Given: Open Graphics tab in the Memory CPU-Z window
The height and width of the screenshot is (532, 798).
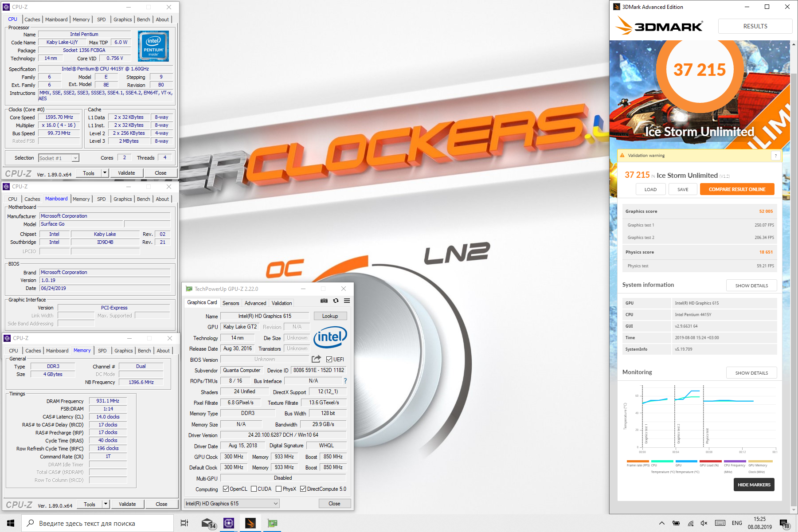Looking at the screenshot, I should [x=124, y=351].
